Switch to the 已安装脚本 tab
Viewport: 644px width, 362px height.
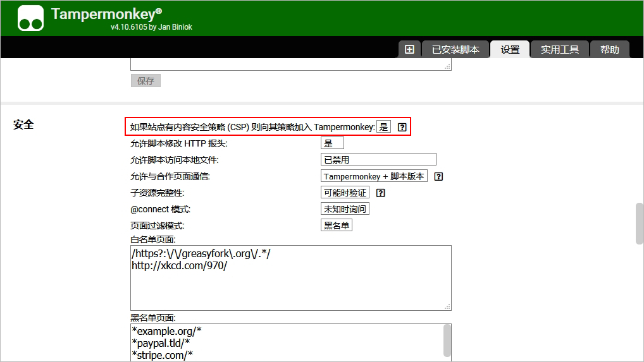(455, 49)
